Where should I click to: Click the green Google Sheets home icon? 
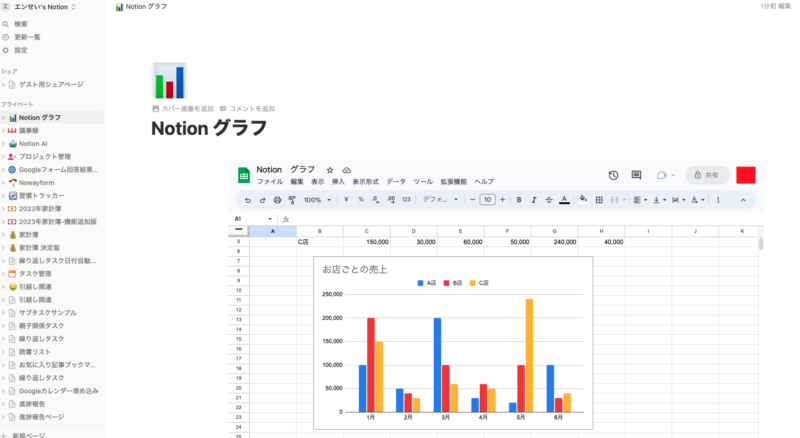tap(244, 175)
